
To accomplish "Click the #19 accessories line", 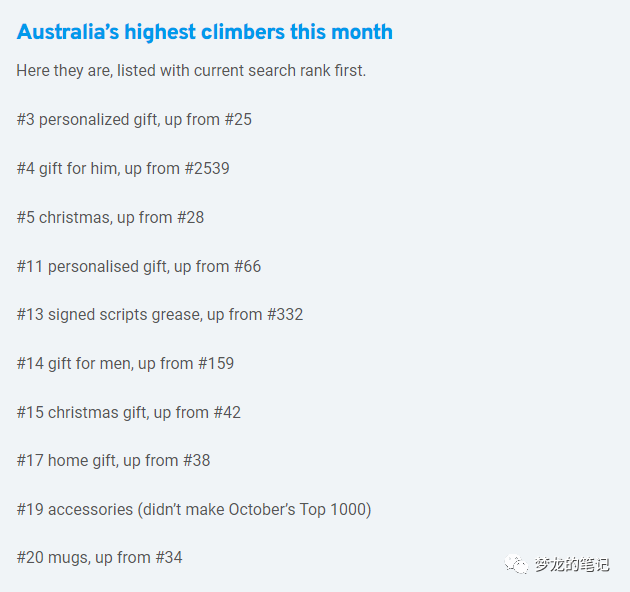I will click(x=194, y=510).
